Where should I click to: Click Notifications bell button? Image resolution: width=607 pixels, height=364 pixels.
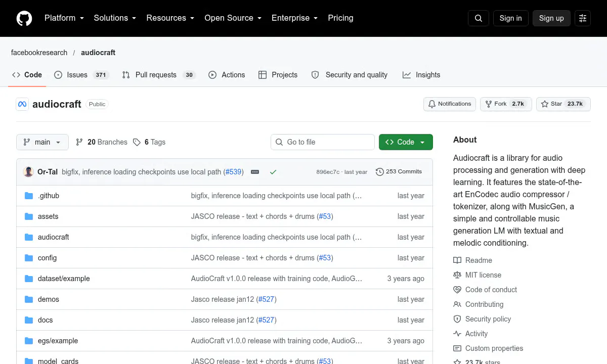(x=450, y=104)
